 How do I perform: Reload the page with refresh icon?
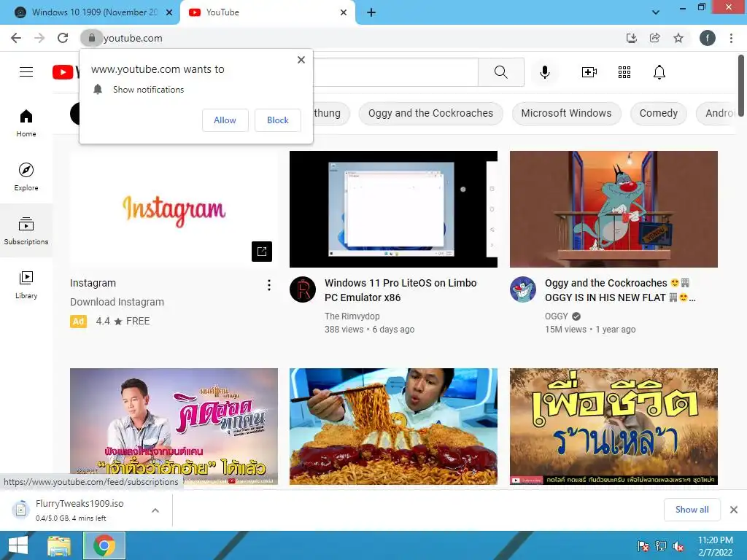point(63,38)
